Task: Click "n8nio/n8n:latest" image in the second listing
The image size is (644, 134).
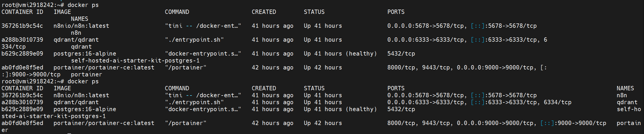Action: pos(81,95)
